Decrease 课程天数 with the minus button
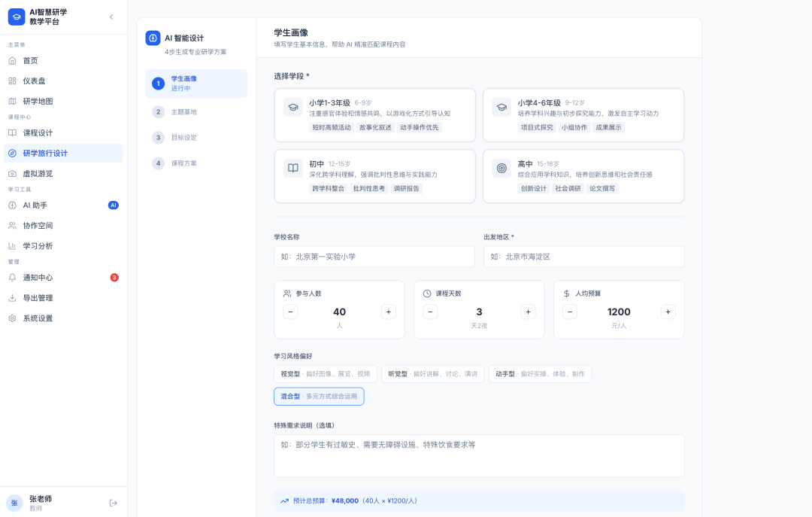Viewport: 812px width, 517px height. point(430,312)
